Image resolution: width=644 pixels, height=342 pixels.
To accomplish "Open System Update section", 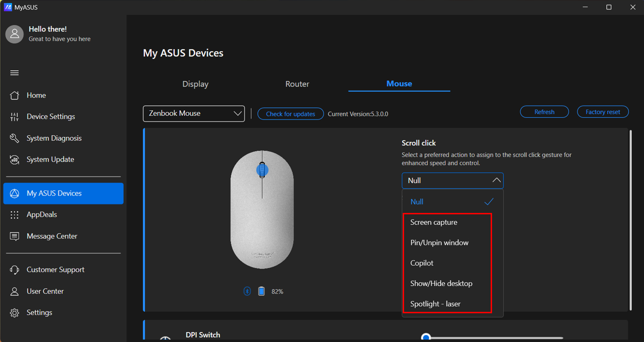I will click(x=64, y=160).
